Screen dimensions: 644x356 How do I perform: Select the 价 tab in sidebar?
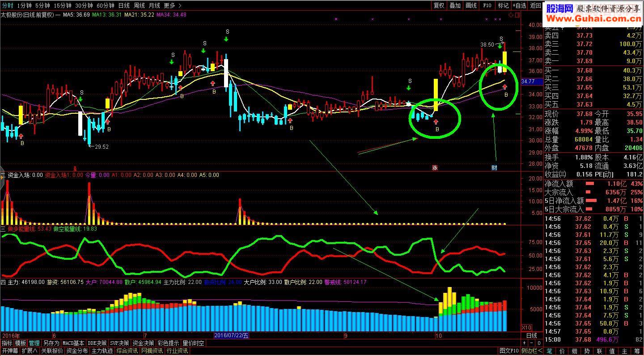(562, 351)
